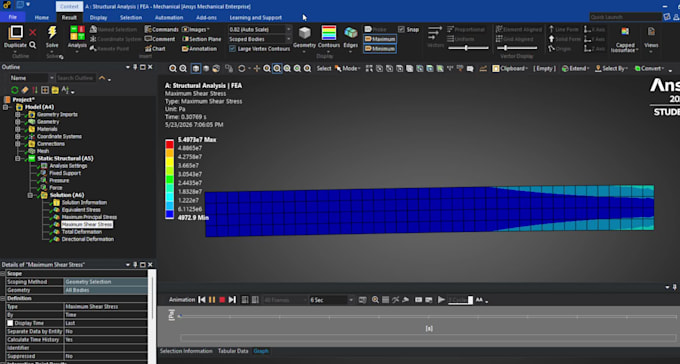Viewport: 680px width, 364px height.
Task: Click the Extend button
Action: [575, 69]
